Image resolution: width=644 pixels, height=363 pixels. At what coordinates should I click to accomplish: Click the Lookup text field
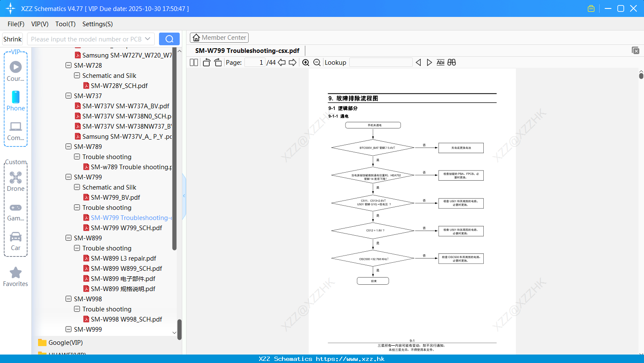[381, 62]
